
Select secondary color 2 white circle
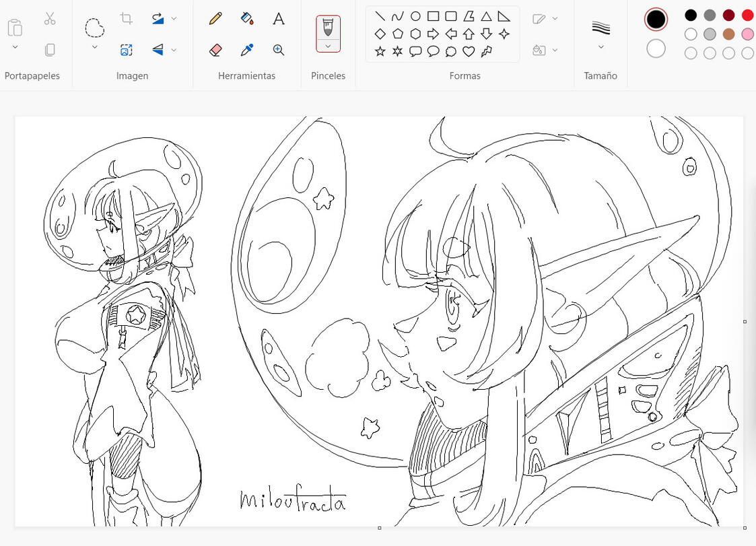point(656,48)
